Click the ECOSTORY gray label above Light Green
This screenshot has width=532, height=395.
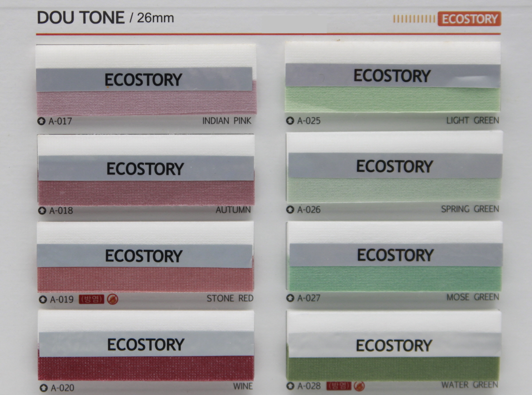tap(393, 75)
